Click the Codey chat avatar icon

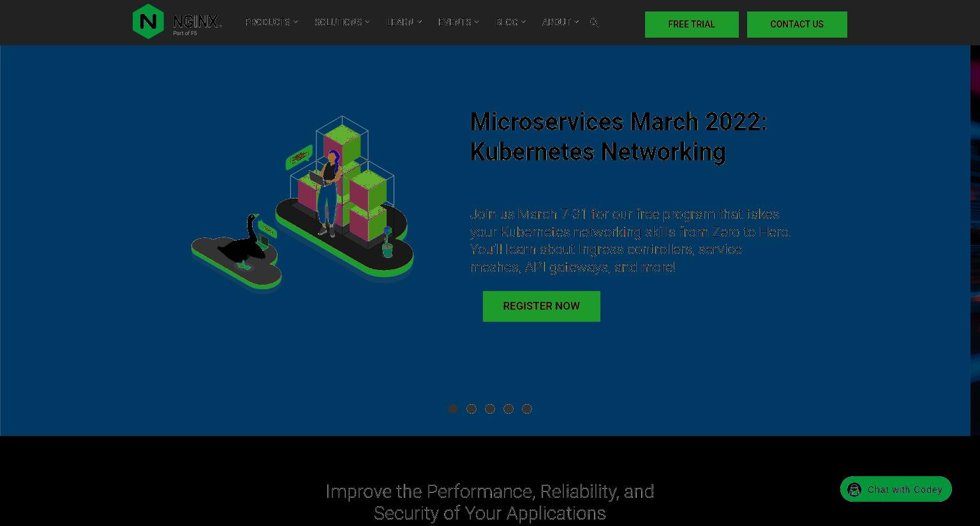[854, 490]
